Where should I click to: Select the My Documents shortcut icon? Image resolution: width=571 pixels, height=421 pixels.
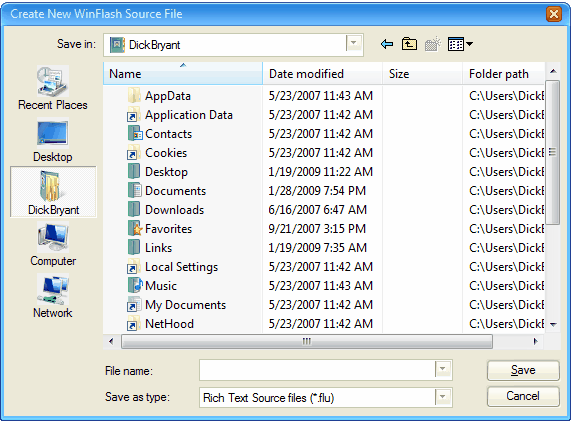tap(133, 304)
